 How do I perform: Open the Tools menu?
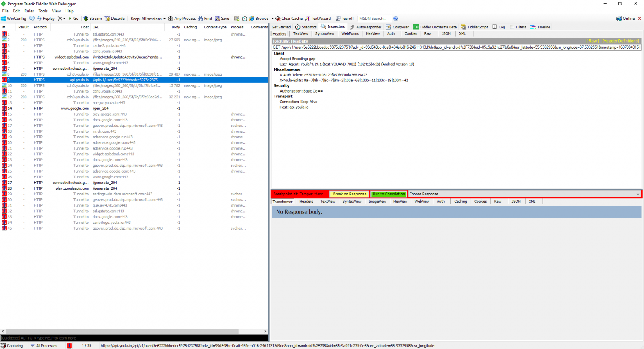pos(43,11)
